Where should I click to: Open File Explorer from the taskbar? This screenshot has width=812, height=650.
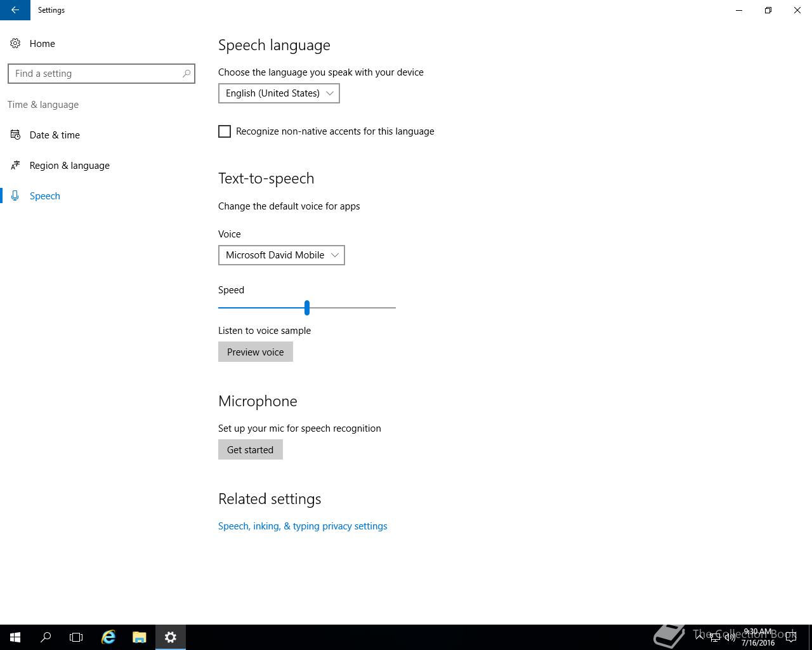pos(140,637)
